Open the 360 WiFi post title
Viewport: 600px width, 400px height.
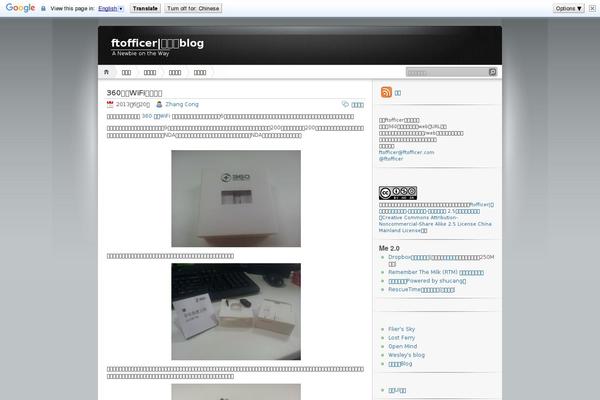(x=134, y=93)
